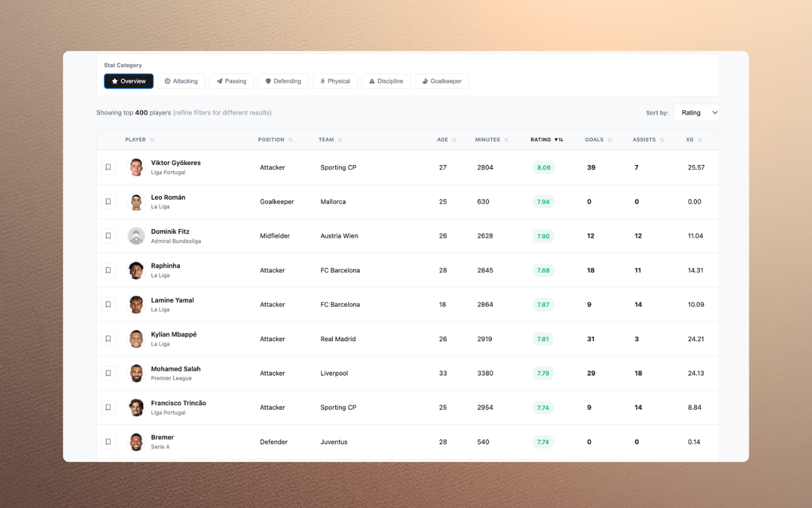Click bookmark icon beside Bremer
This screenshot has height=508, width=812.
(108, 442)
